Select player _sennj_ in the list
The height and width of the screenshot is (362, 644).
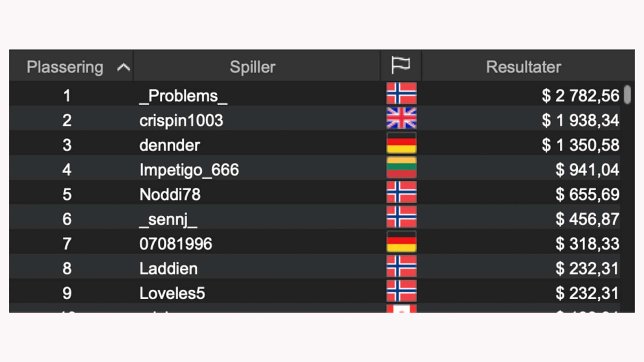(x=168, y=220)
